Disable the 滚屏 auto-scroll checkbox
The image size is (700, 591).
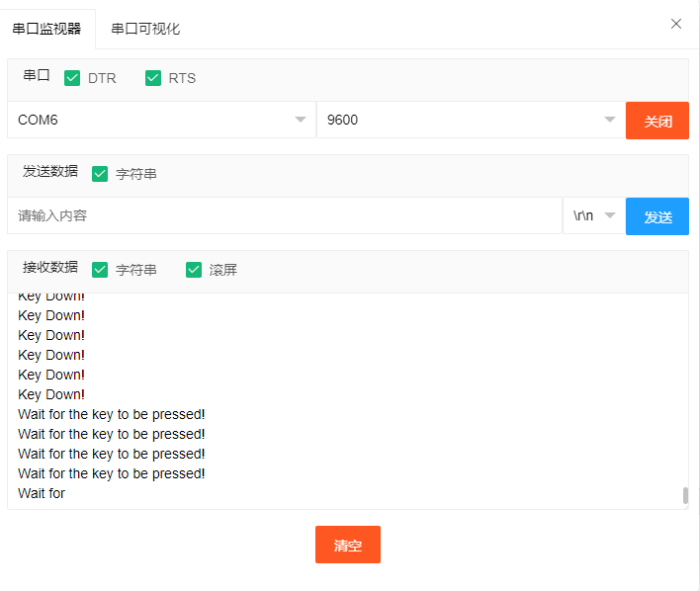click(194, 270)
